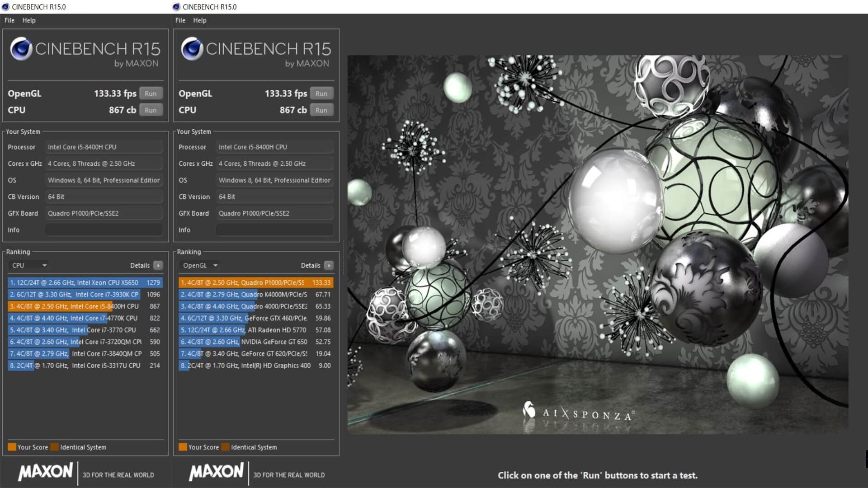Open Help menu in left Cinebench window

point(29,20)
